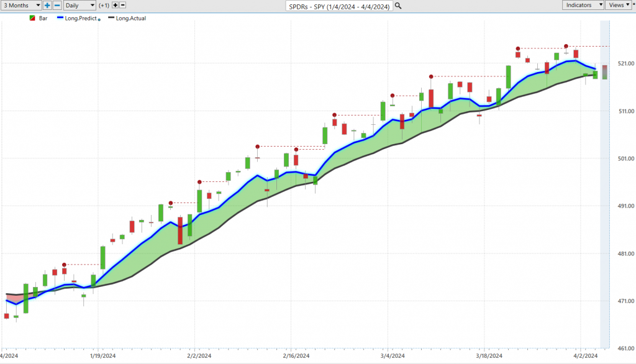Toggle the Long.Predict line in legend
The width and height of the screenshot is (636, 364).
[x=82, y=19]
